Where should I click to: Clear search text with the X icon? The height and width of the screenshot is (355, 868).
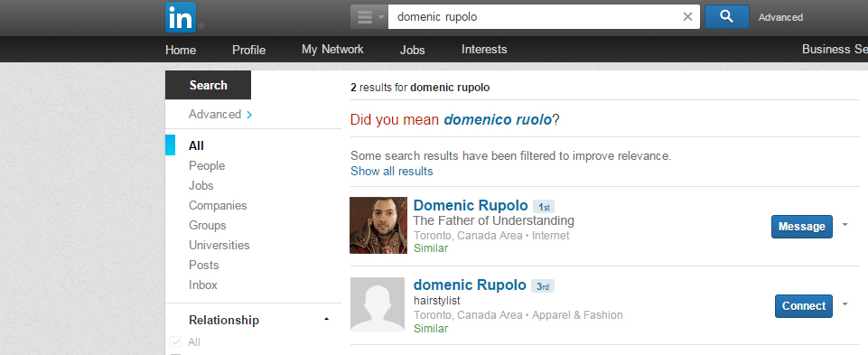click(x=687, y=16)
